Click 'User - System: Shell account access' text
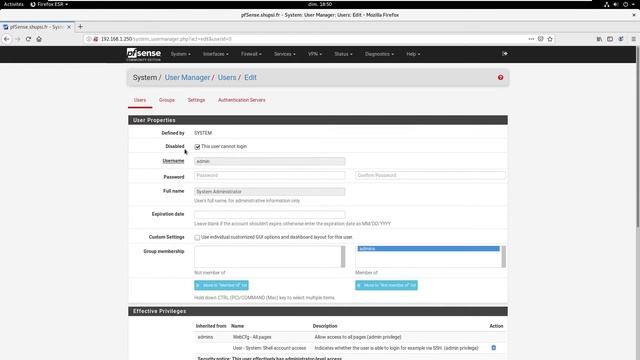Screen dimensions: 640x360 (x=269, y=348)
